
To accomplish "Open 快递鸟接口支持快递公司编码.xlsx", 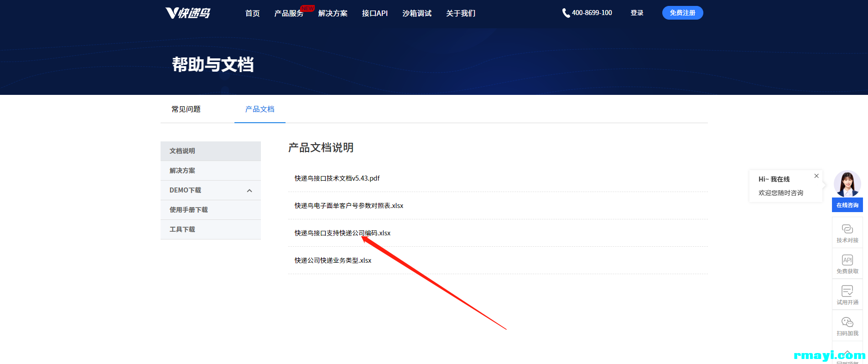I will click(343, 233).
